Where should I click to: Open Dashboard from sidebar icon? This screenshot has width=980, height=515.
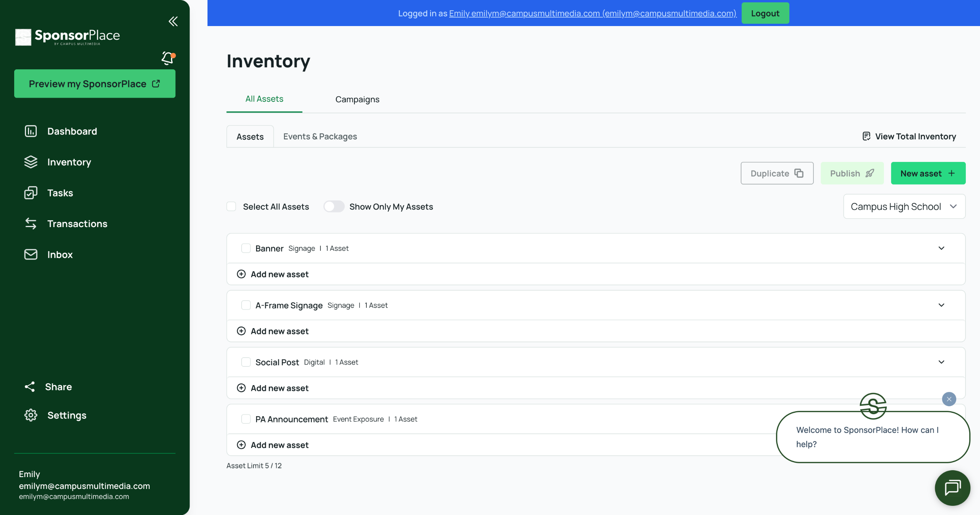(31, 131)
